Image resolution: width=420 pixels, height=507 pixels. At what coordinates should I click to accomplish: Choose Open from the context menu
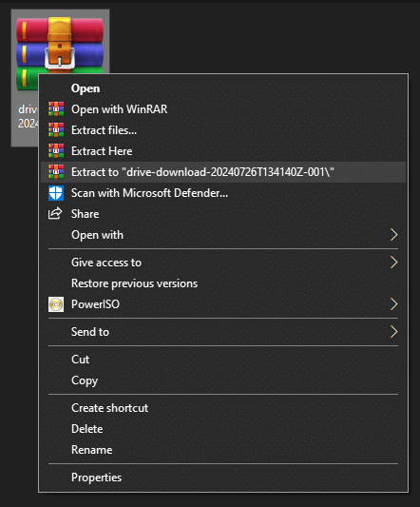click(223, 88)
